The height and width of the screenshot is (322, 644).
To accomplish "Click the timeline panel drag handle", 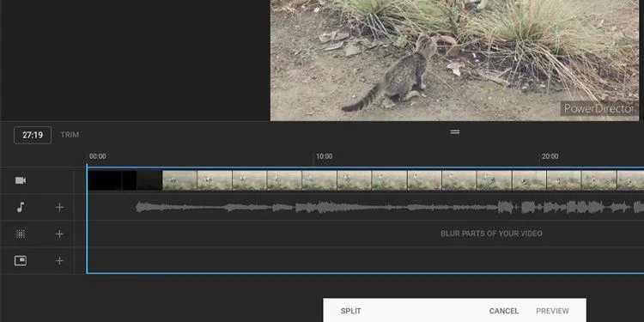I will 454,132.
